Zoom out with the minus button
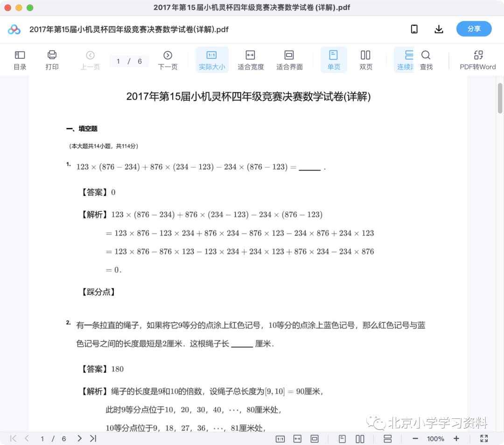This screenshot has height=445, width=504. click(x=415, y=439)
